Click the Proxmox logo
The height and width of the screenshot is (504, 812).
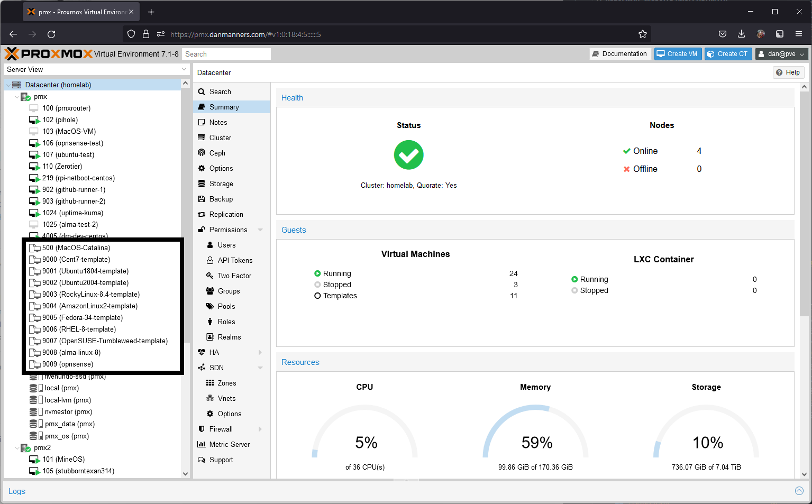tap(49, 54)
